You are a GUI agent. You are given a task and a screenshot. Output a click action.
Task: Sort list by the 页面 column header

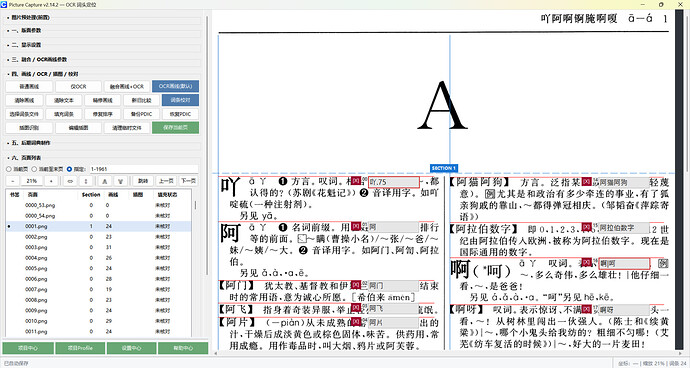coord(50,195)
